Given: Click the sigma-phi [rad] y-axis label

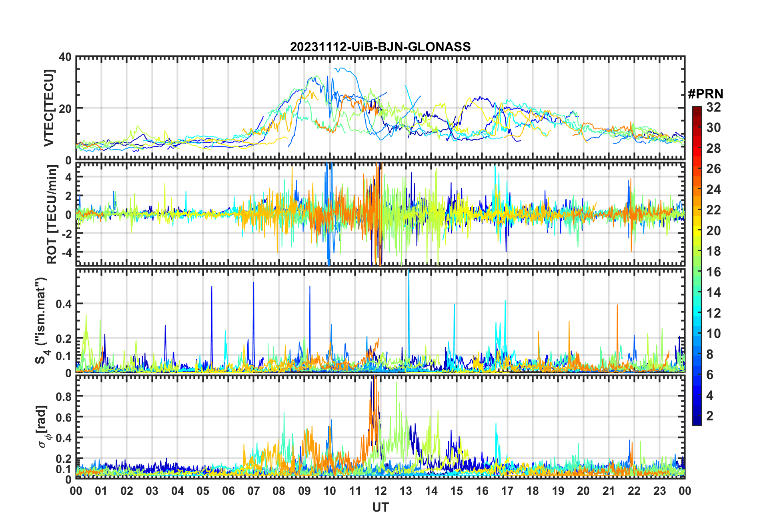Looking at the screenshot, I should (43, 427).
